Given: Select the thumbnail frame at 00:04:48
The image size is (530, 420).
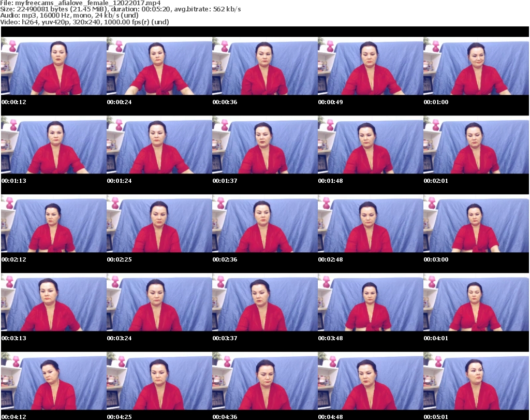Looking at the screenshot, I should (371, 381).
